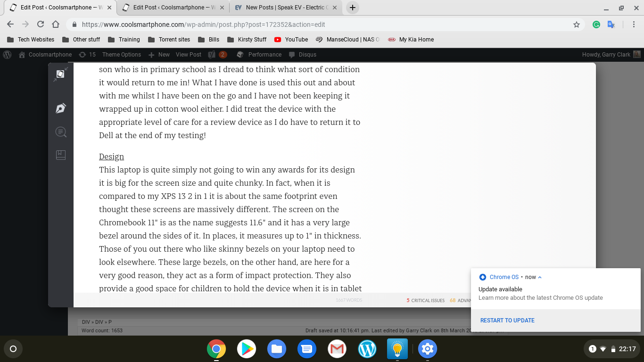Viewport: 644px width, 362px height.
Task: Open the YouTube bookmark
Action: 291,40
